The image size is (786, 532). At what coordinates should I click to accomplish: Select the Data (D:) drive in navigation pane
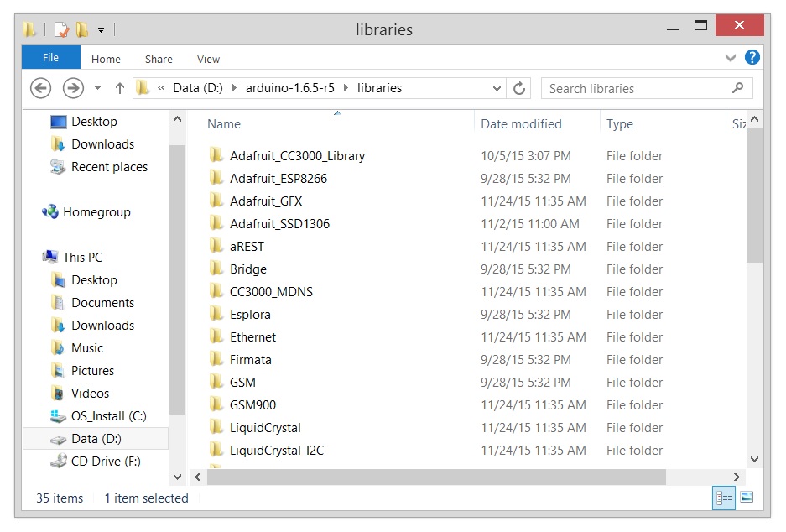[96, 439]
